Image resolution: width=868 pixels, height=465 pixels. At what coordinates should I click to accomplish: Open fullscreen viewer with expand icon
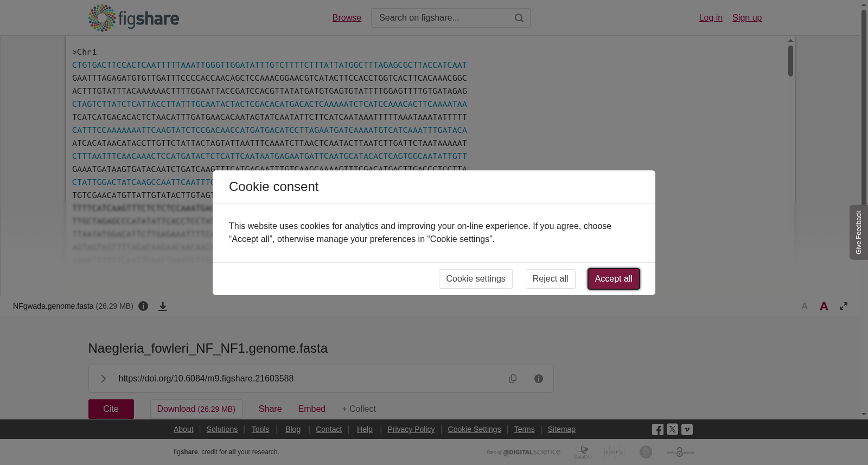tap(844, 306)
